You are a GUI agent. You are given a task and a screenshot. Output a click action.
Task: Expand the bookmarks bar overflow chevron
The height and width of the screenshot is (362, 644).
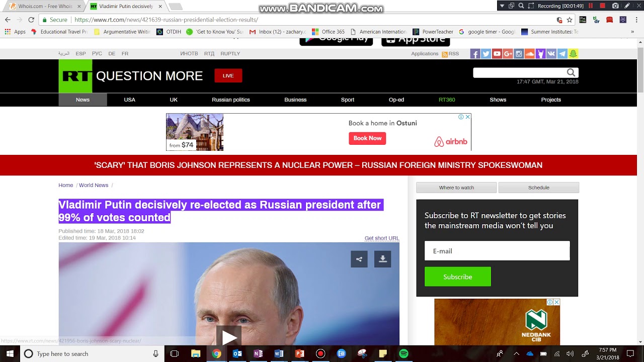tap(632, 32)
